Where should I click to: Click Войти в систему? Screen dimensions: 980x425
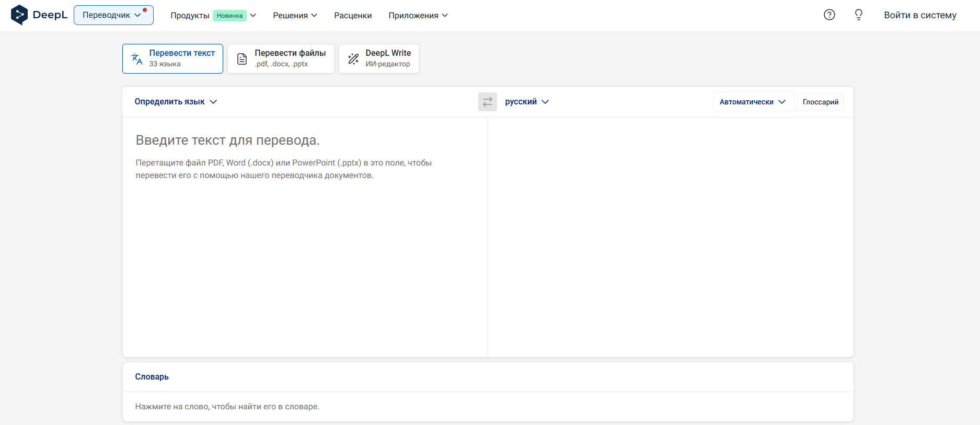pos(920,15)
